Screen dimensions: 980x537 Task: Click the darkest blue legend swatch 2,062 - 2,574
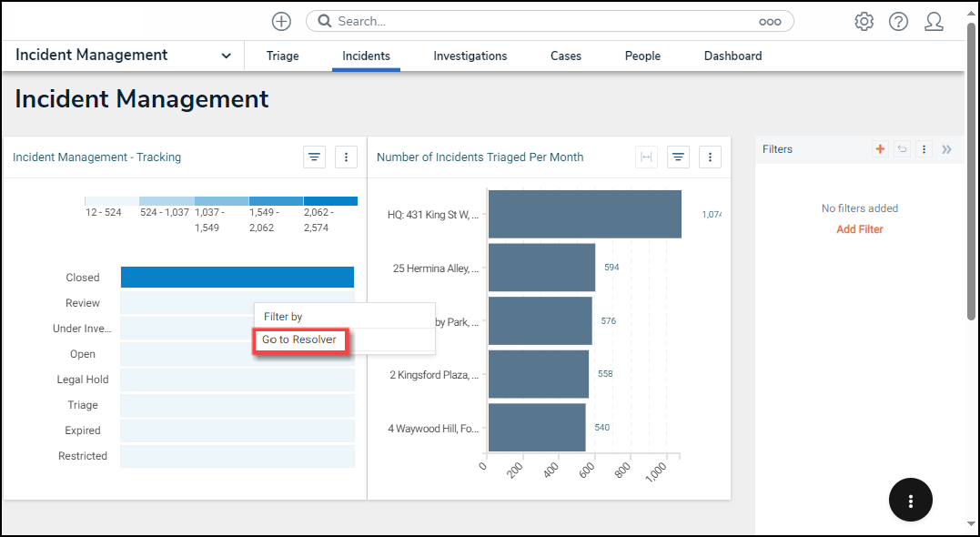point(330,201)
